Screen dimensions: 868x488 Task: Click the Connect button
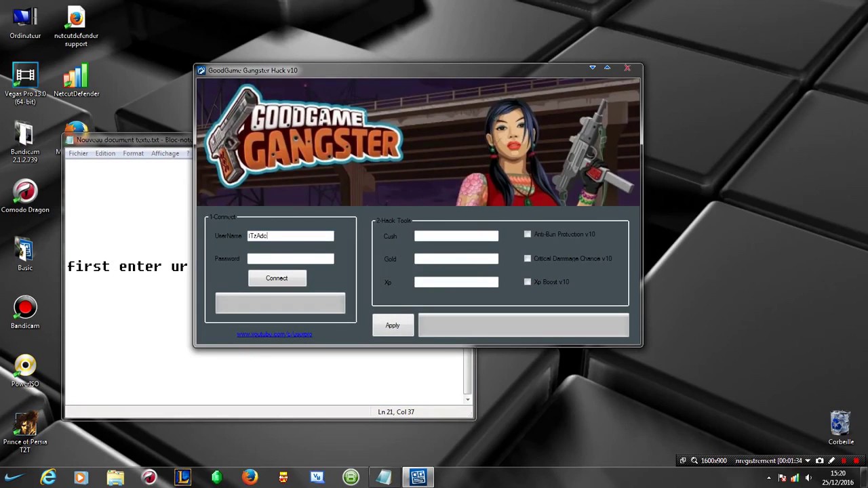[x=277, y=278]
